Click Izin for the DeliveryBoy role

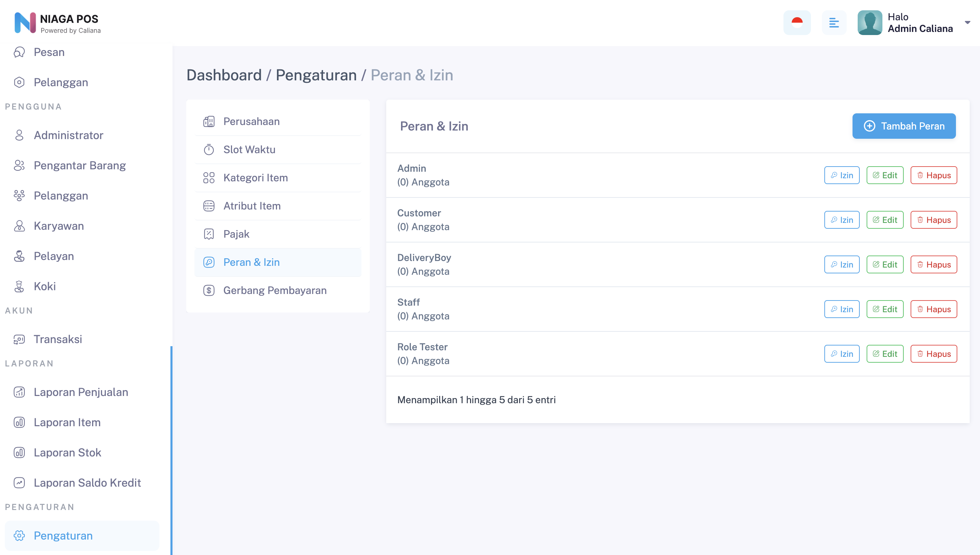[x=842, y=264]
